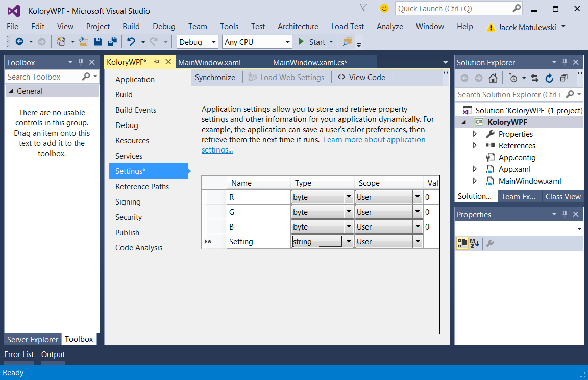588x380 pixels.
Task: Click the Value cell for setting R
Action: 431,197
